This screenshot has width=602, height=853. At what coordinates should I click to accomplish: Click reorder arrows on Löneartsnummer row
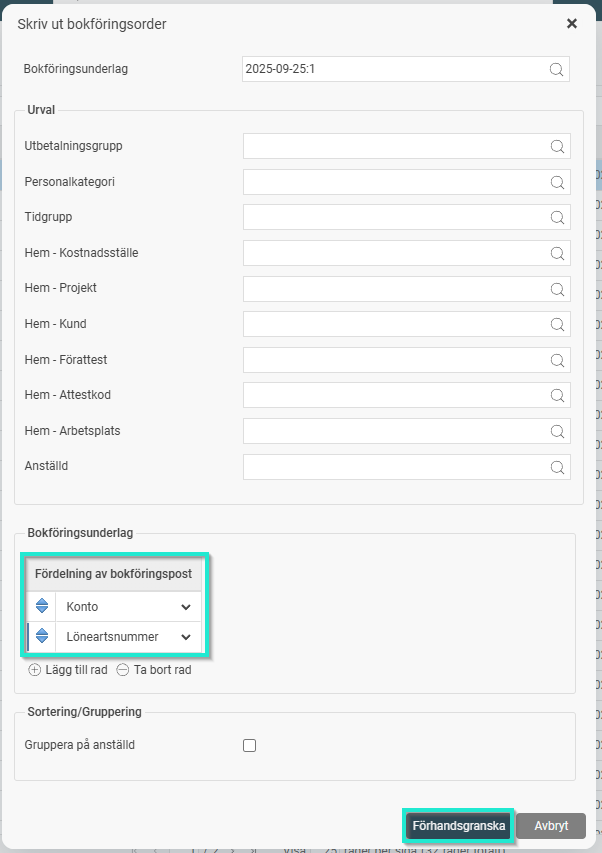click(x=42, y=637)
